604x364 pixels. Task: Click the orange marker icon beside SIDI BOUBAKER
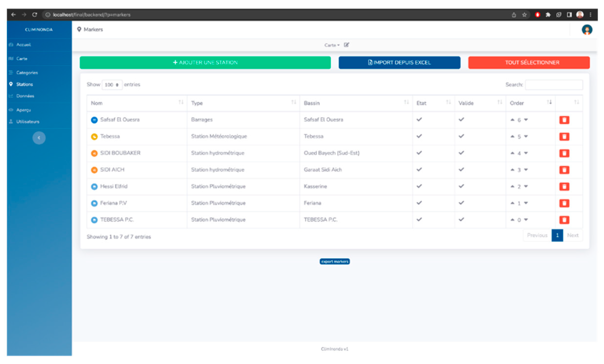coord(94,153)
